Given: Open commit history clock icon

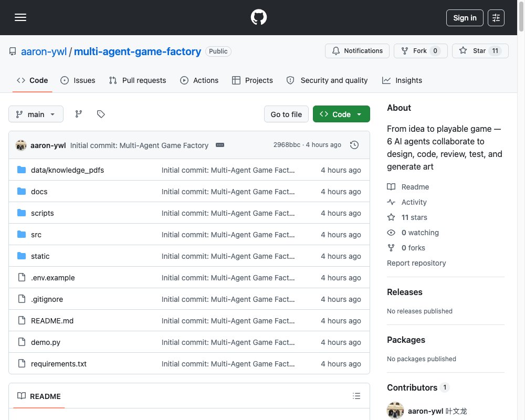Looking at the screenshot, I should coord(354,145).
